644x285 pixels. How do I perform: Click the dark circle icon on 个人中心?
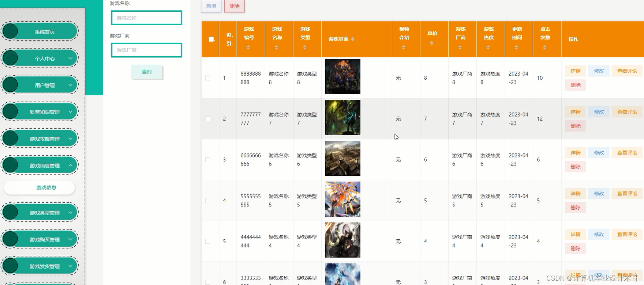(10, 58)
